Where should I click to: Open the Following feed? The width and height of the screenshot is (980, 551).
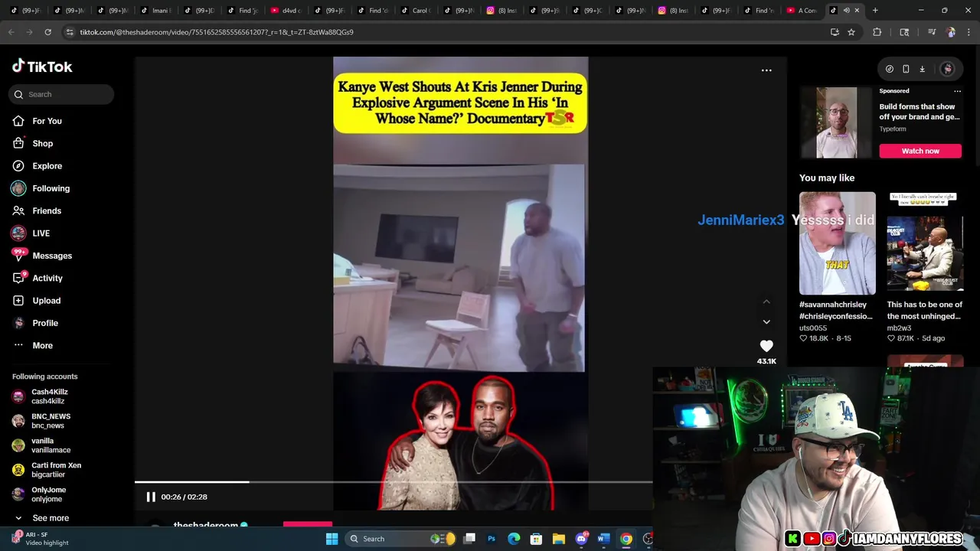[51, 188]
